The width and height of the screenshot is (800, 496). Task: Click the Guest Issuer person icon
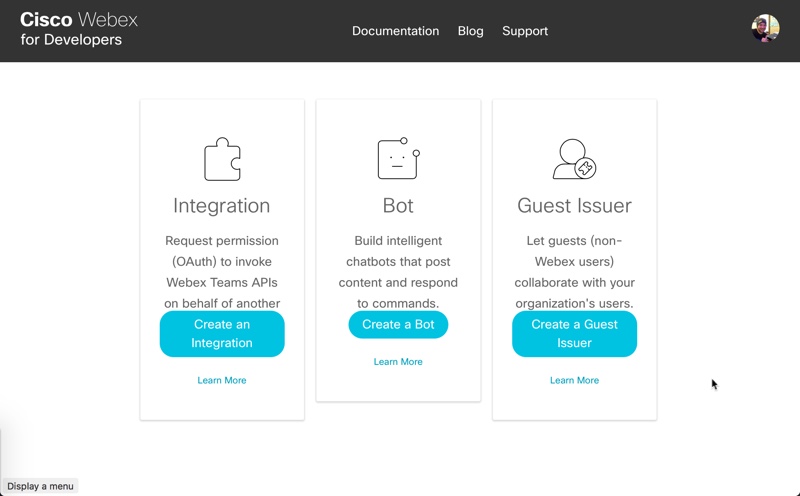574,159
